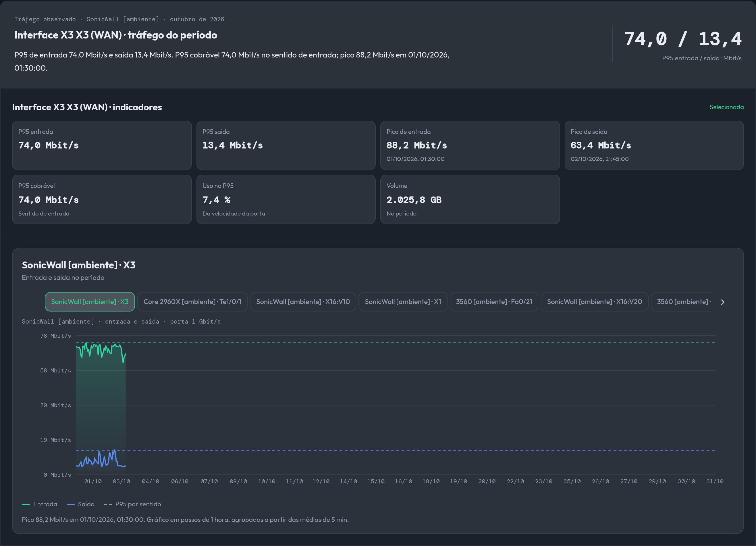Click the partially visible 3560 [ambiente] tab
This screenshot has height=546, width=756.
pos(681,301)
